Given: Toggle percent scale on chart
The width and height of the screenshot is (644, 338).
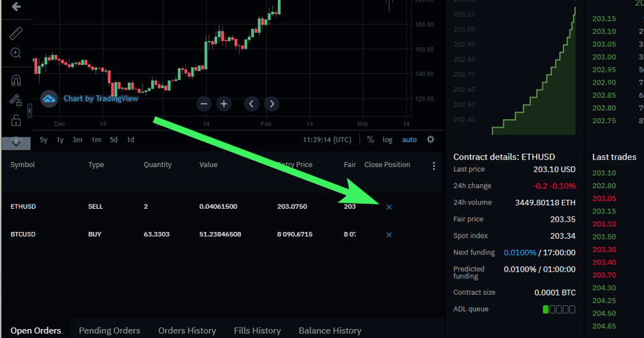Looking at the screenshot, I should coord(370,140).
